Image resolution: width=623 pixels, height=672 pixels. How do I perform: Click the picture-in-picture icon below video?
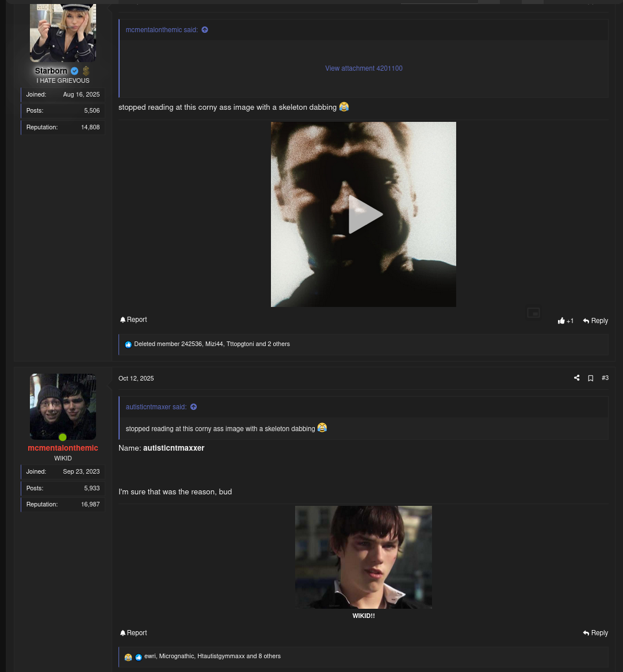(533, 313)
